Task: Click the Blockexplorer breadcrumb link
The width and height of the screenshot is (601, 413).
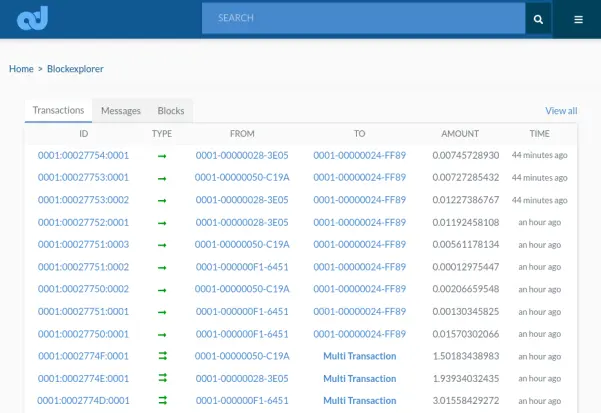Action: pyautogui.click(x=75, y=69)
